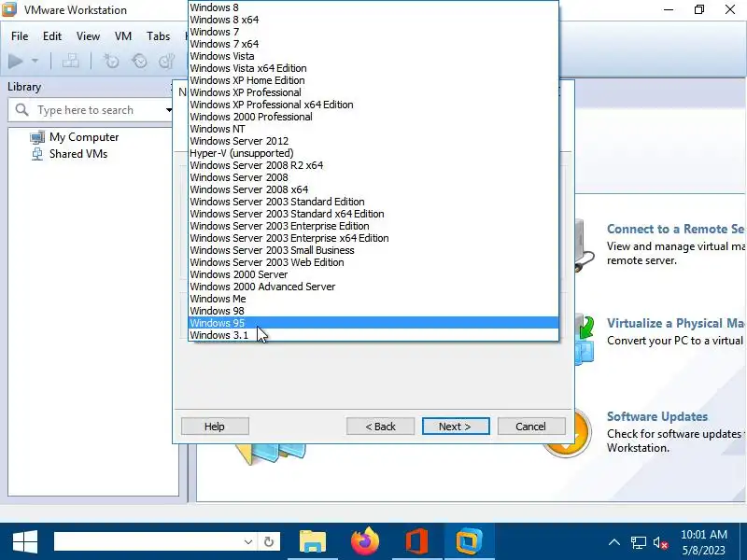
Task: Open the library search filter dropdown arrow
Action: [169, 110]
